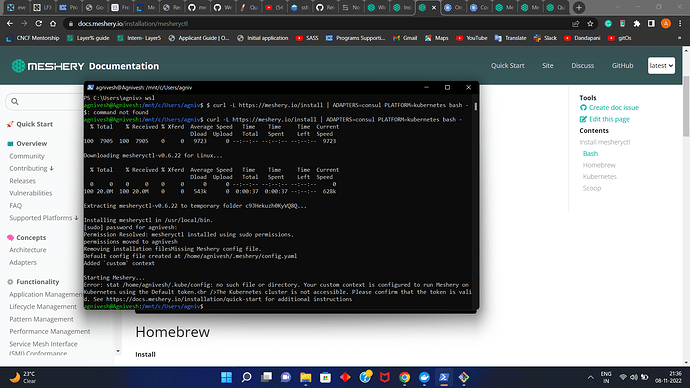Show hidden system tray icons chevron
The width and height of the screenshot is (690, 388).
point(591,377)
